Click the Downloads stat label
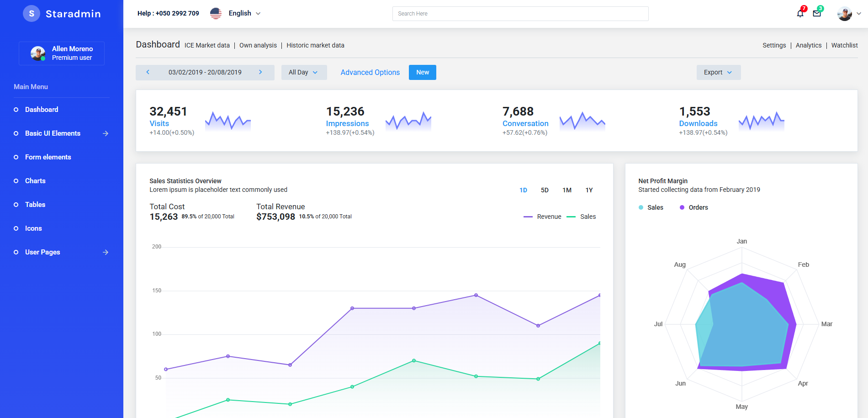 698,123
